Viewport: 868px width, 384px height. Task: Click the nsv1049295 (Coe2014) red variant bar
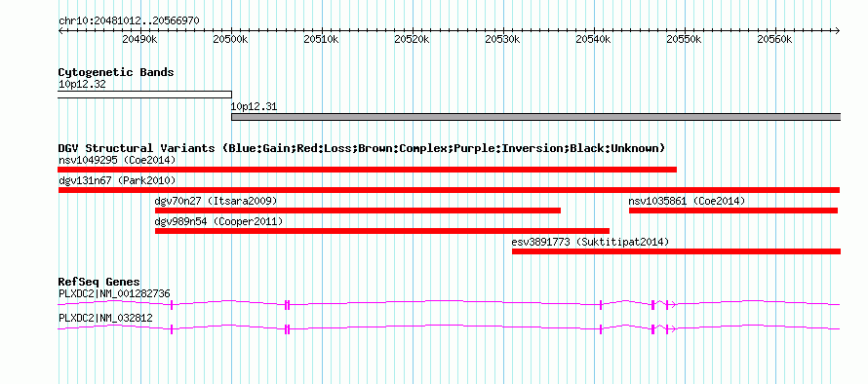point(367,170)
